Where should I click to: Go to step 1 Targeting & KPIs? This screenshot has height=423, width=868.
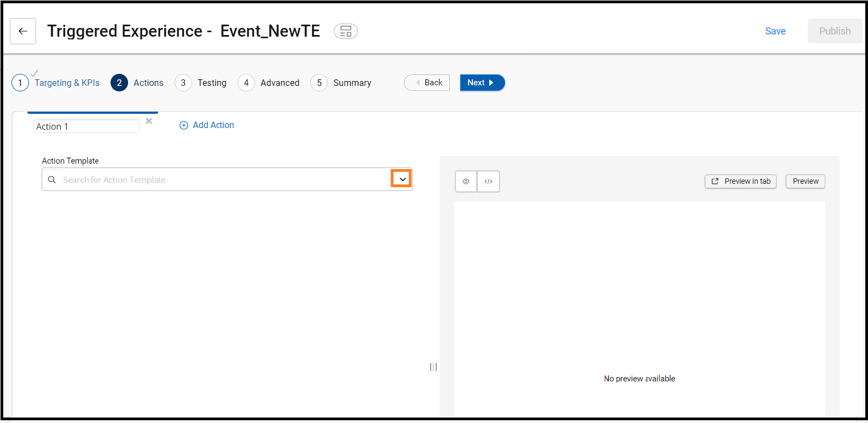pyautogui.click(x=56, y=83)
